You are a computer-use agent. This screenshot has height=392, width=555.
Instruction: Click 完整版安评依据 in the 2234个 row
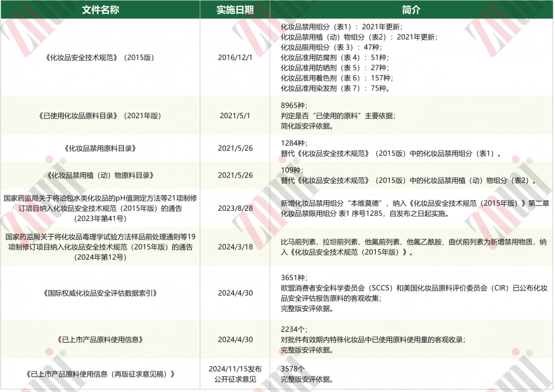pyautogui.click(x=307, y=350)
